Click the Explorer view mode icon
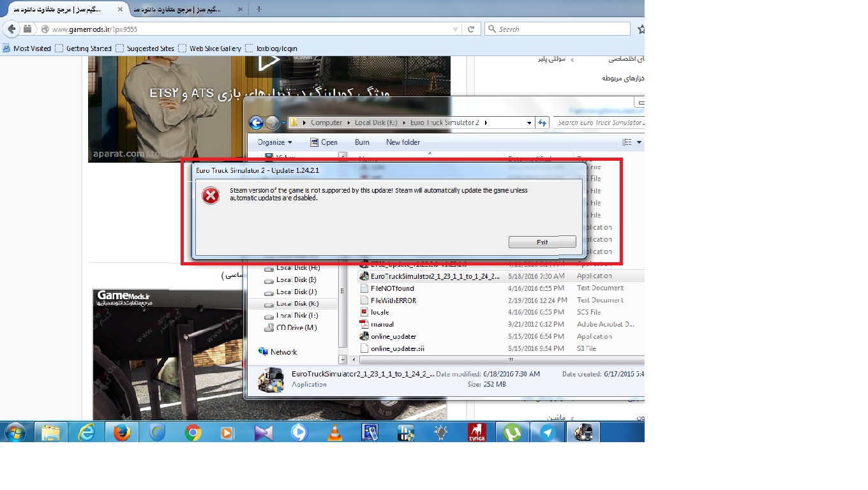The height and width of the screenshot is (490, 868). point(627,142)
